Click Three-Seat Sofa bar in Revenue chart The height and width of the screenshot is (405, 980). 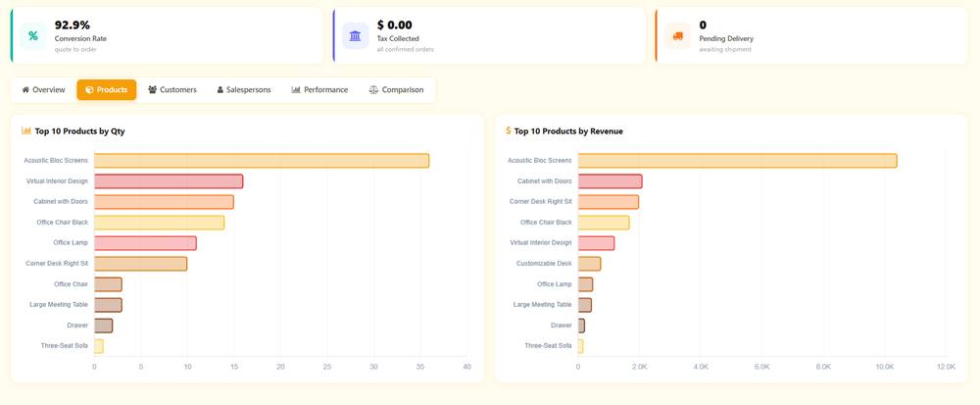(x=580, y=346)
